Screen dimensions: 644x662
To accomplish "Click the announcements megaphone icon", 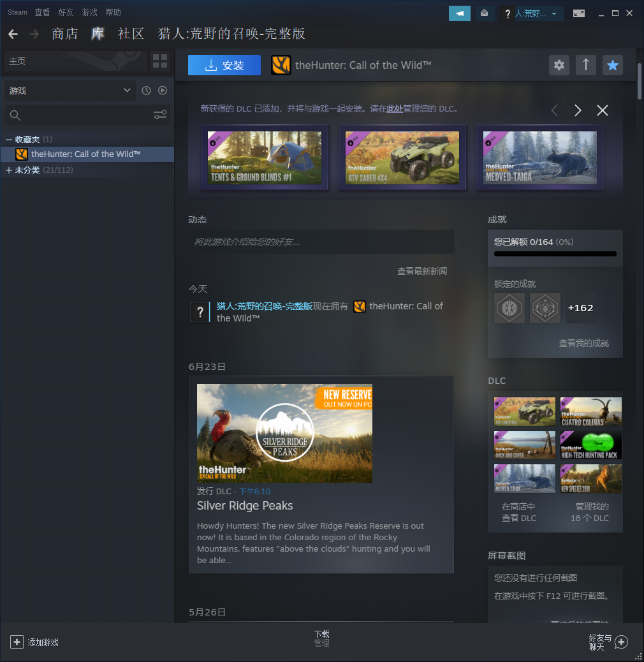I will [x=459, y=13].
